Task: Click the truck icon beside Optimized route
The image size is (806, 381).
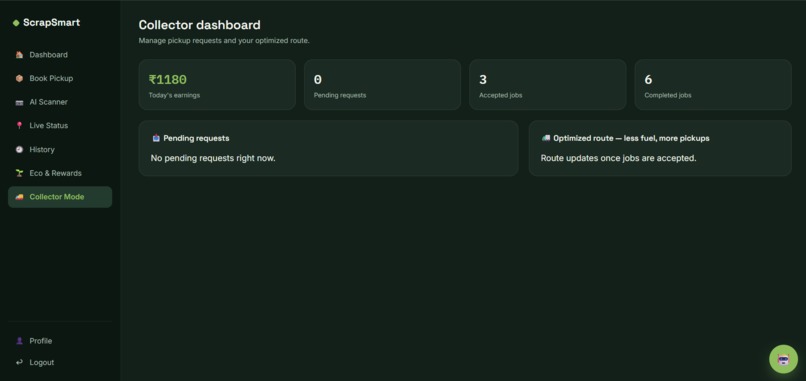Action: click(x=546, y=138)
